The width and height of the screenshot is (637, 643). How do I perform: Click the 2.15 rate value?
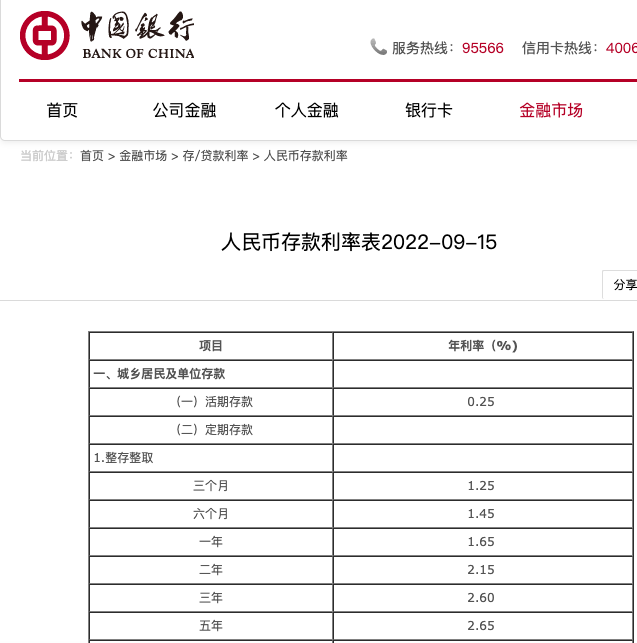(481, 570)
